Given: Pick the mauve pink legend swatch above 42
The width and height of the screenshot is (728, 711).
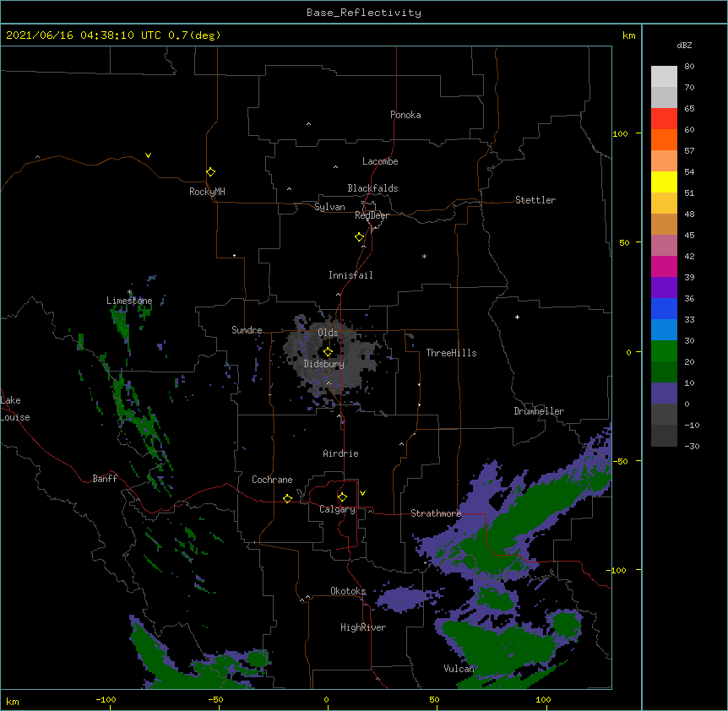Looking at the screenshot, I should point(664,245).
